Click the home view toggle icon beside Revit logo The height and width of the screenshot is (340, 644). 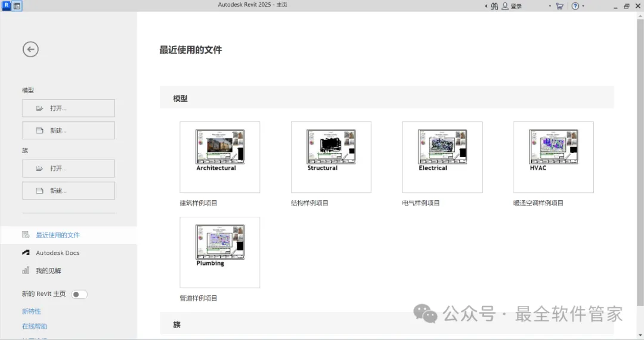pyautogui.click(x=17, y=6)
